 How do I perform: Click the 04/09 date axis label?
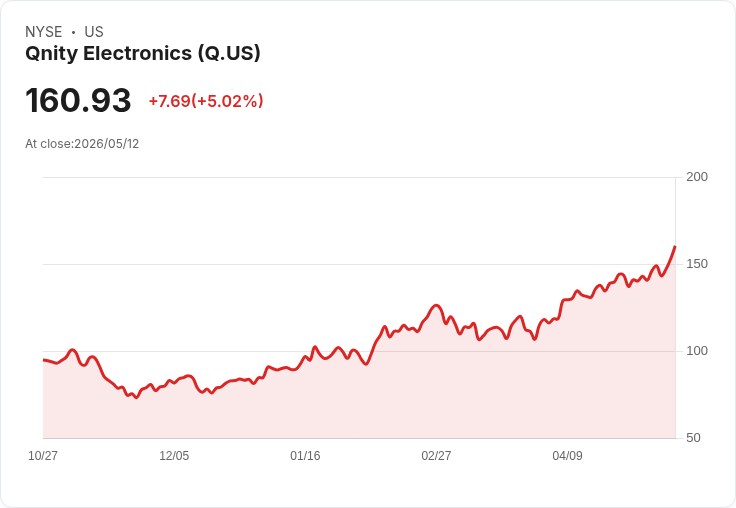(567, 456)
